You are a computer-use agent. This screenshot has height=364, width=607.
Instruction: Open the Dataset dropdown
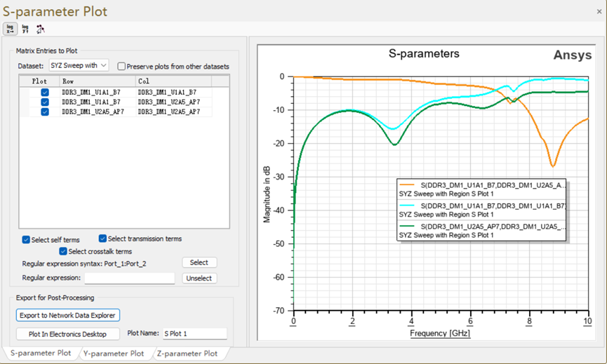click(x=79, y=66)
